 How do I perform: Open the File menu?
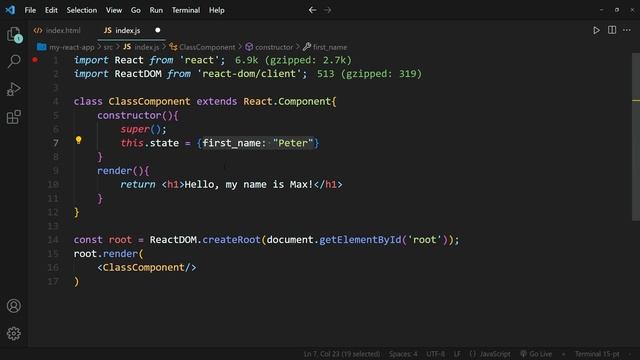click(30, 10)
